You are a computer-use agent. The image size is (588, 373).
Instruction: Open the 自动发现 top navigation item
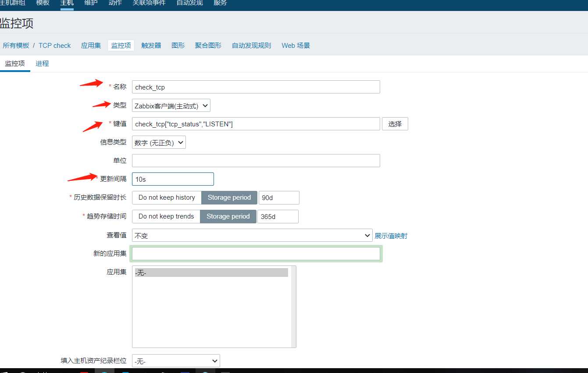(189, 3)
